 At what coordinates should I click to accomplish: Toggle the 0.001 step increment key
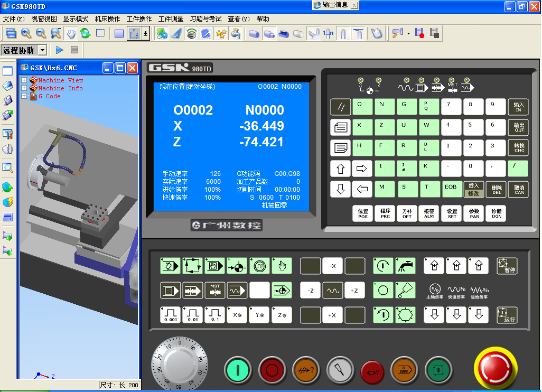[171, 315]
